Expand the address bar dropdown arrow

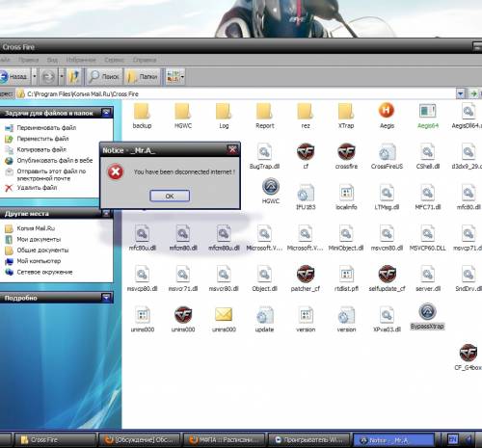(461, 93)
